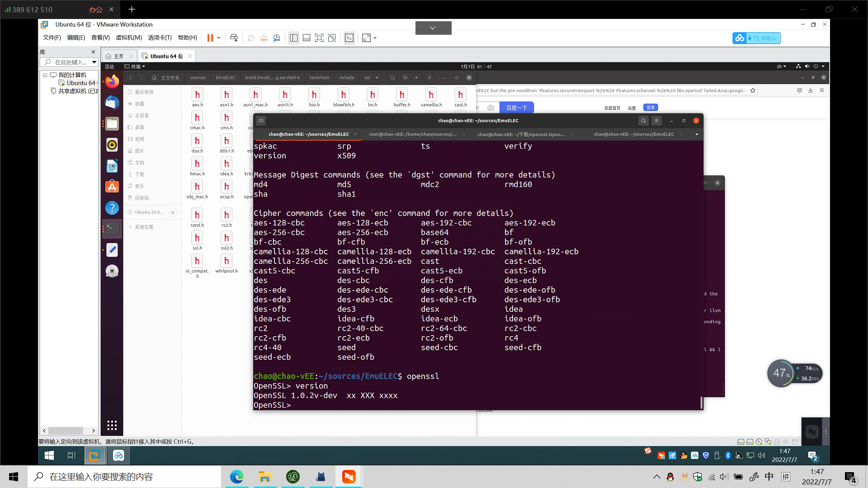868x488 pixels.
Task: Take a snapshot of the virtual machine
Action: (x=251, y=38)
